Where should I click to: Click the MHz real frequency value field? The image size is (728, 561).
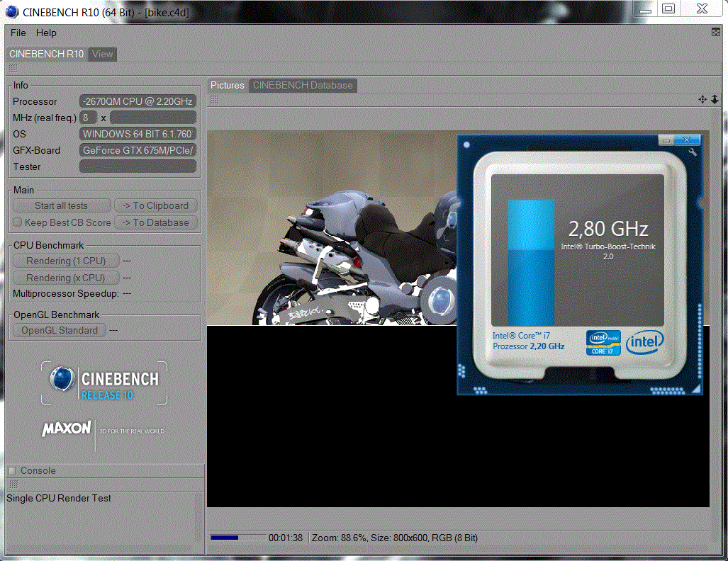(x=153, y=118)
